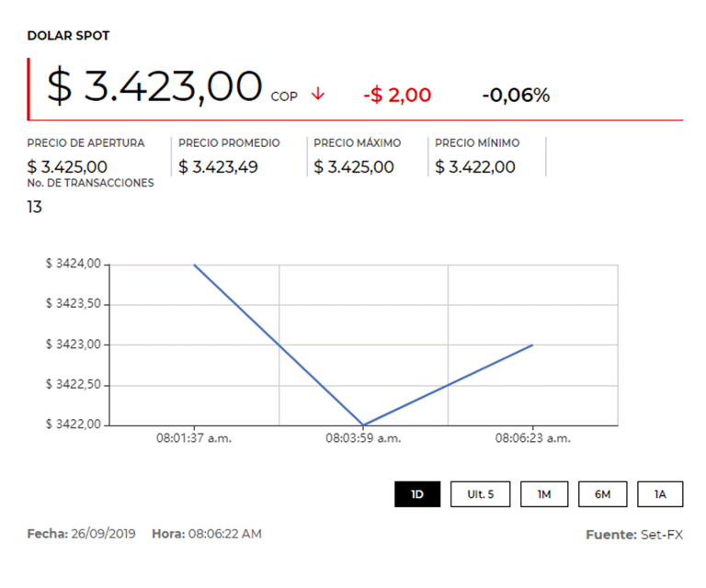Display the 1A yearly chart

(x=660, y=494)
